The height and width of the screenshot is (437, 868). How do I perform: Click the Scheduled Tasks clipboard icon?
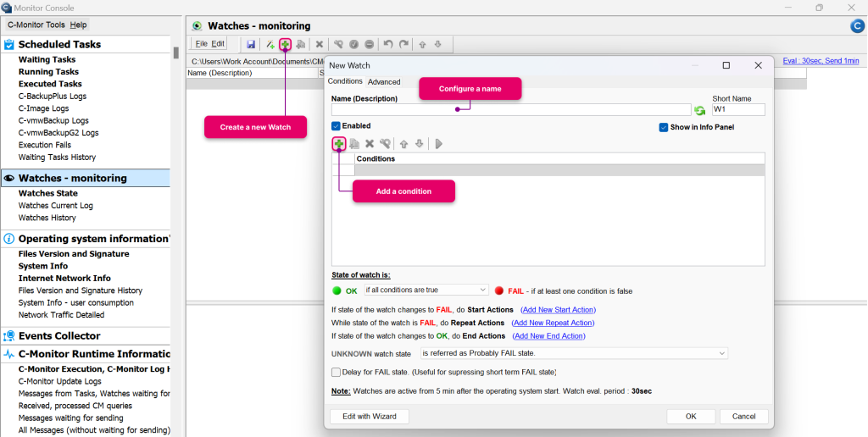pos(8,44)
